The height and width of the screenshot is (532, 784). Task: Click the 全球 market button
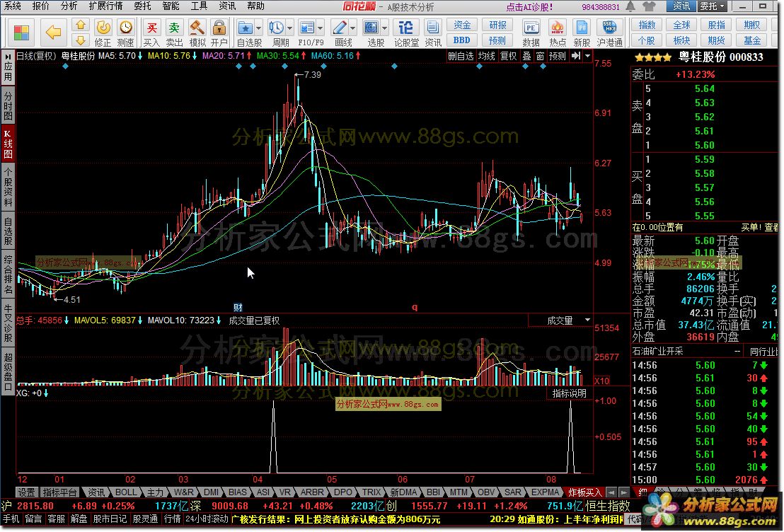click(x=681, y=25)
